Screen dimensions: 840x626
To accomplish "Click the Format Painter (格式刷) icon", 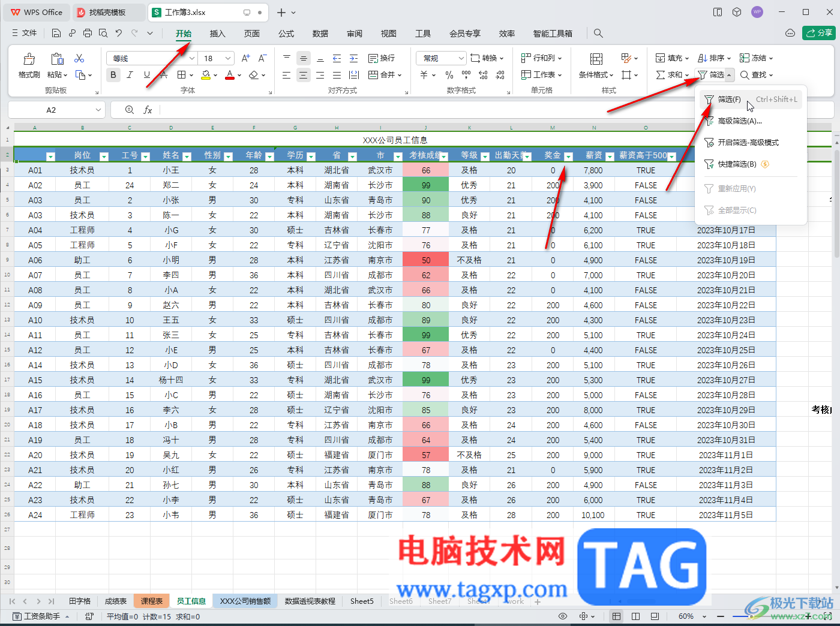I will [x=29, y=59].
